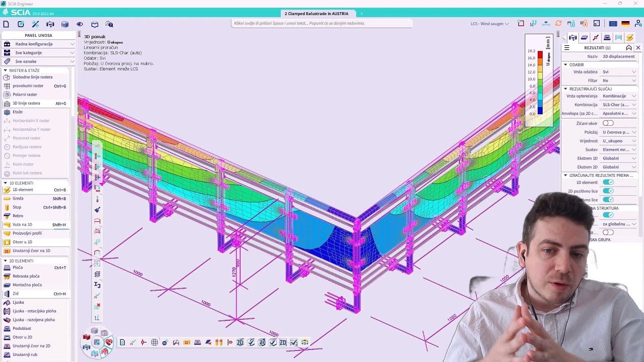The height and width of the screenshot is (362, 644).
Task: Click the red swatch in color legend
Action: point(540,54)
